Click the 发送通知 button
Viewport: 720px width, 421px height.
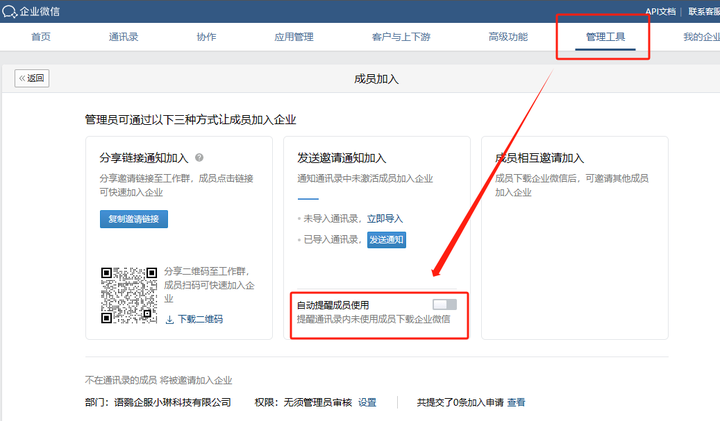tap(386, 240)
